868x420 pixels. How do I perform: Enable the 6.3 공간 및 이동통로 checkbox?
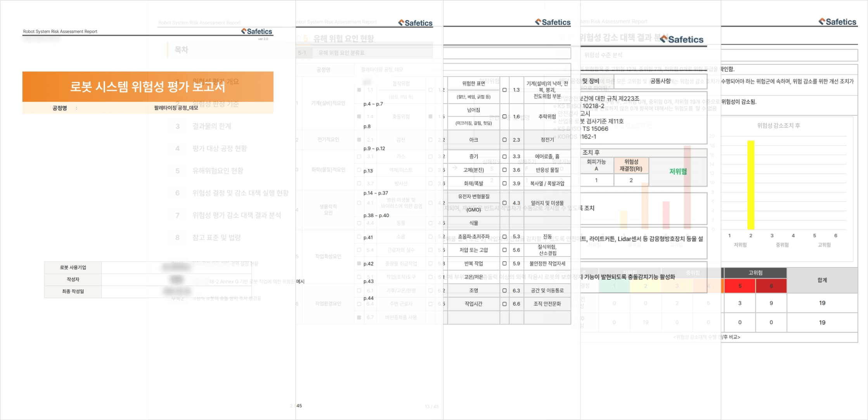pos(504,290)
